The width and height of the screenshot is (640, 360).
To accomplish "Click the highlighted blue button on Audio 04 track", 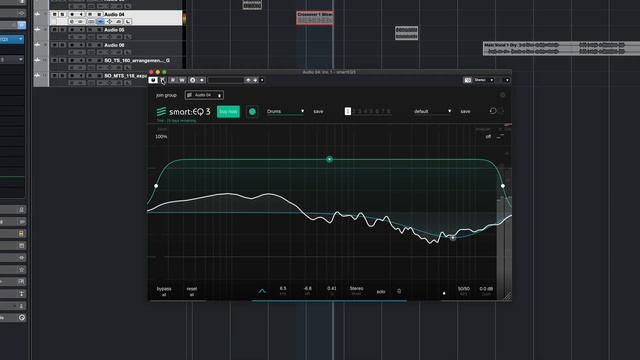I will tap(100, 21).
